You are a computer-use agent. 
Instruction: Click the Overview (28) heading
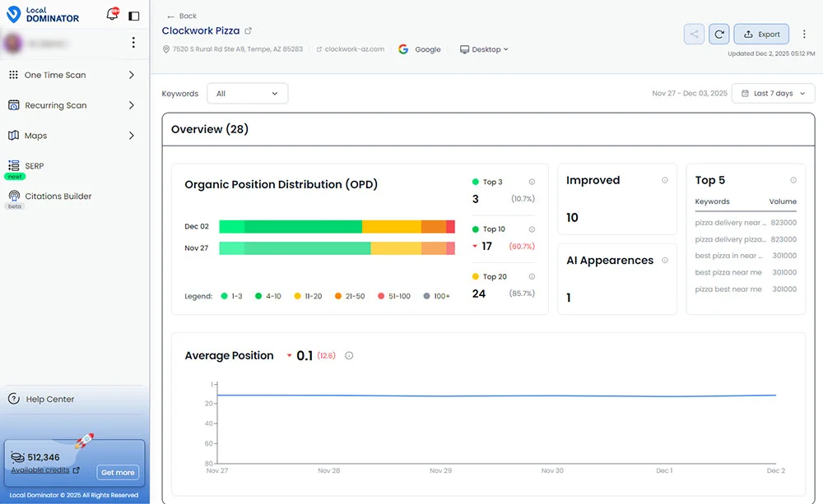[x=209, y=129]
